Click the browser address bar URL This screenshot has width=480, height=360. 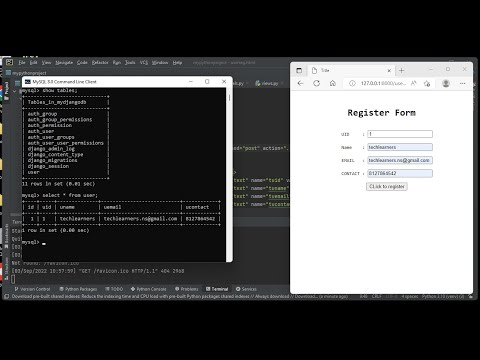pyautogui.click(x=383, y=83)
